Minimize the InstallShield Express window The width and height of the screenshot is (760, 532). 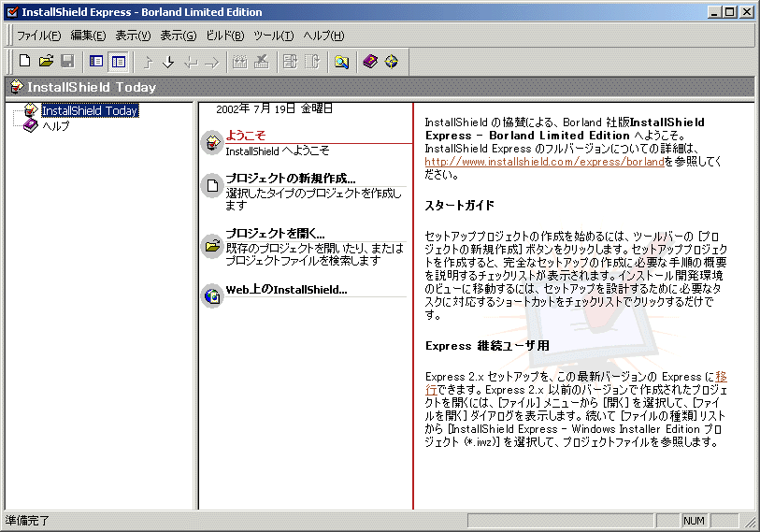713,12
